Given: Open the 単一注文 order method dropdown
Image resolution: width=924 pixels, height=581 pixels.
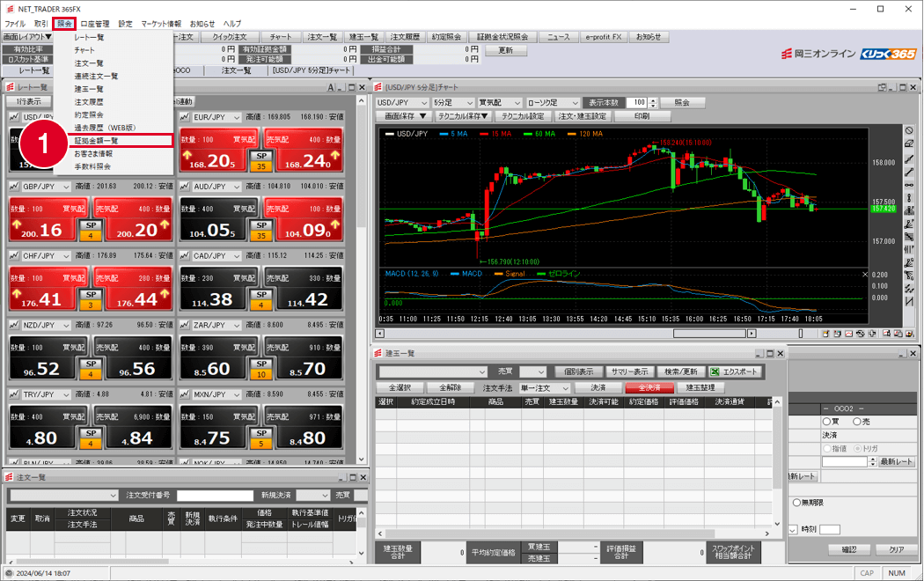Looking at the screenshot, I should tap(545, 388).
